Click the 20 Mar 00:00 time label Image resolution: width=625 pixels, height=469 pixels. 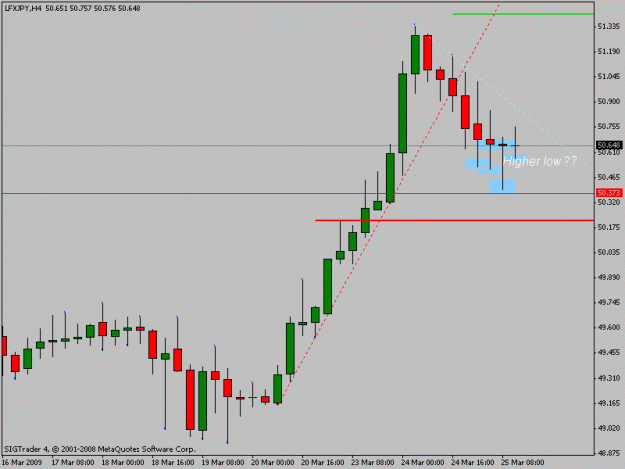click(273, 463)
